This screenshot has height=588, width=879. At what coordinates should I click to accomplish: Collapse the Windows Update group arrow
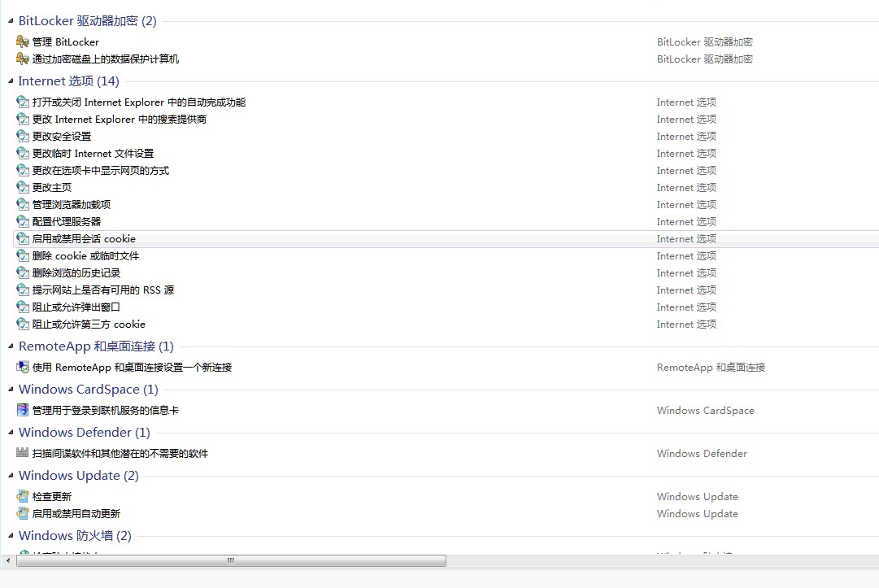point(11,475)
